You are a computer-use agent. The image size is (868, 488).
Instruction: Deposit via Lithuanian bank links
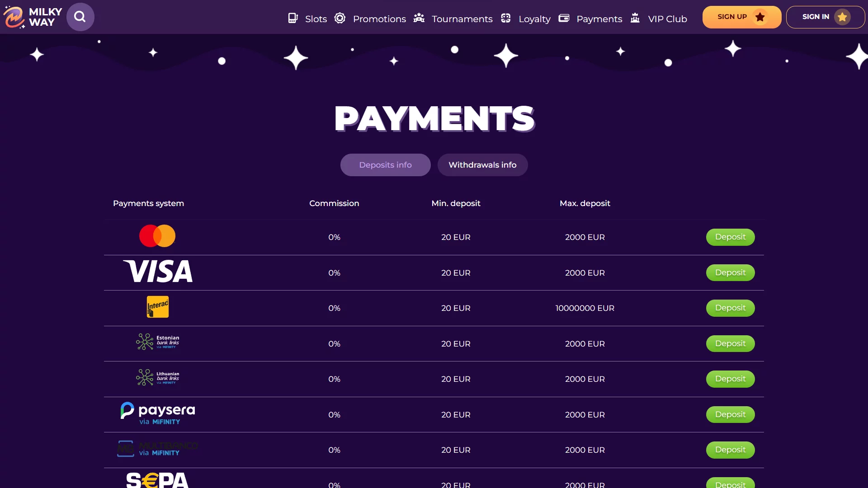(730, 379)
